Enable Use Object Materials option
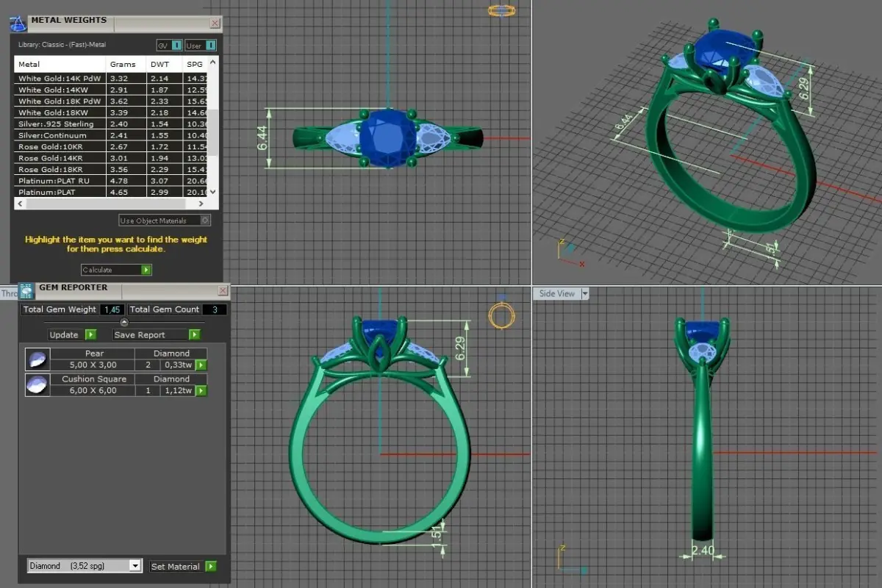Screen dimensions: 882x588 click(x=165, y=220)
